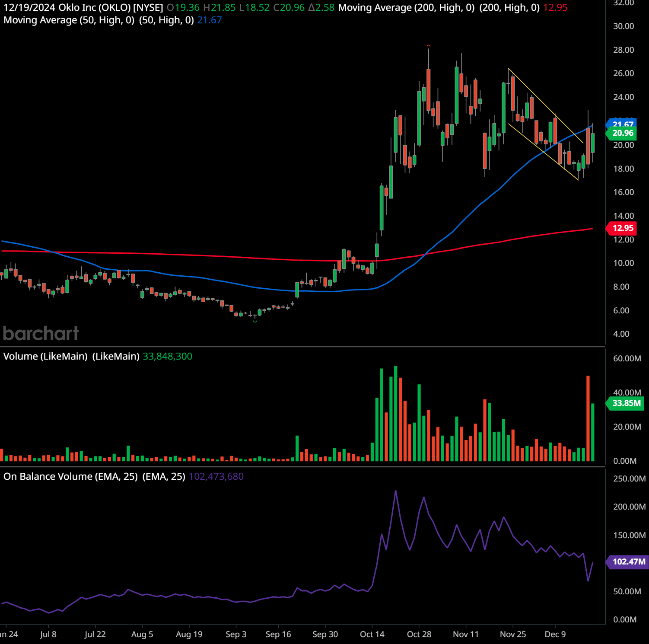Click the 50.00M OBV axis label
The width and height of the screenshot is (649, 644).
(627, 592)
